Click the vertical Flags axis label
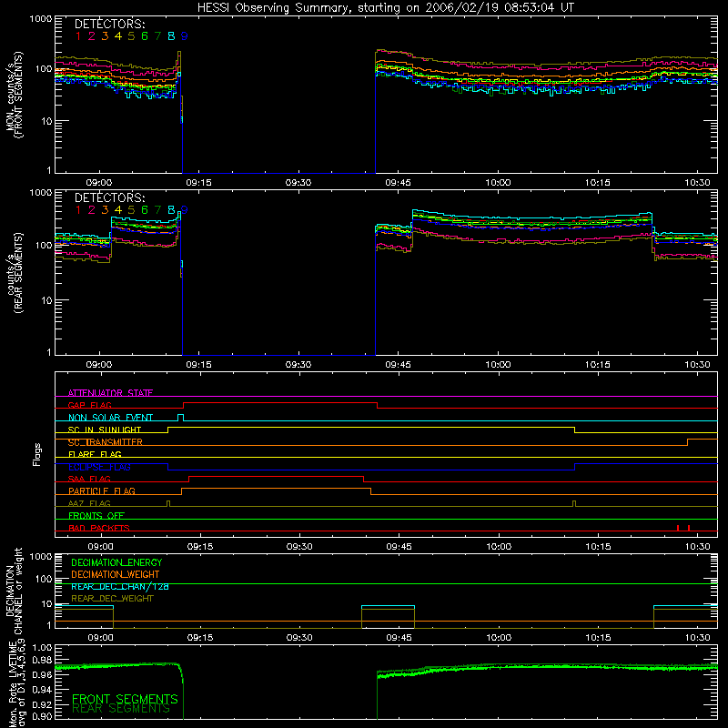728x728 pixels. pyautogui.click(x=36, y=454)
